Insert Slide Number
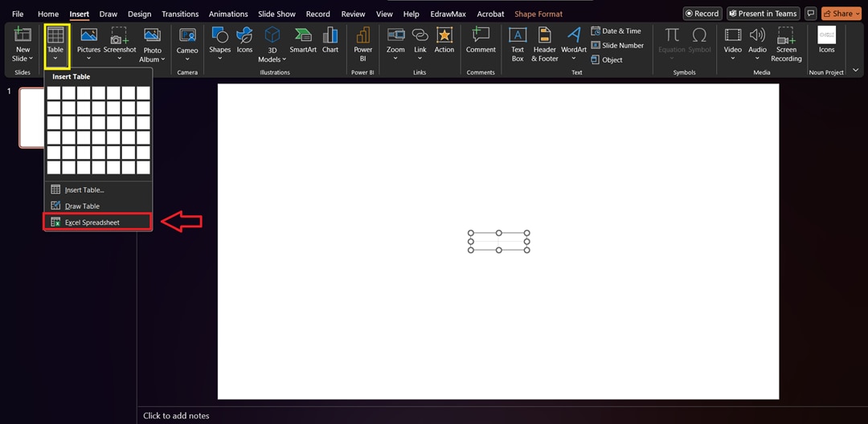Viewport: 868px width, 424px height. [617, 45]
